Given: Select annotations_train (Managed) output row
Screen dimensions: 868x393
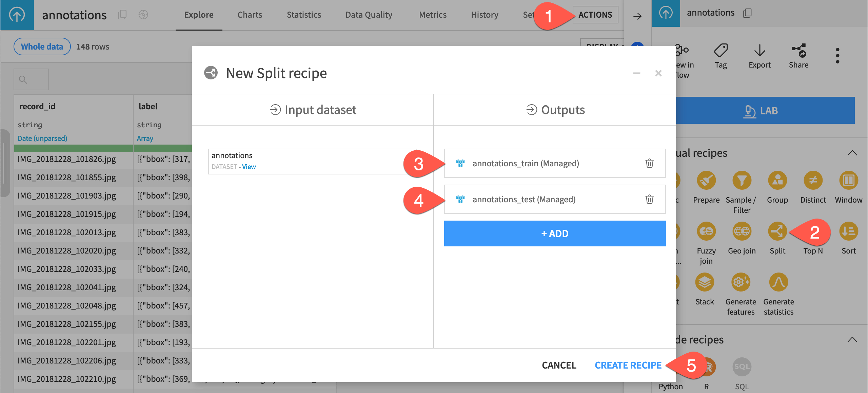Looking at the screenshot, I should point(555,163).
